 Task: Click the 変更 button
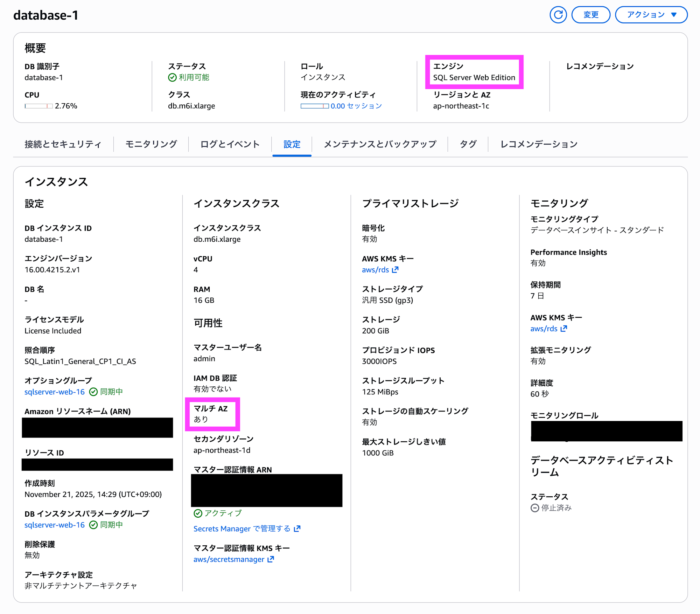tap(591, 15)
